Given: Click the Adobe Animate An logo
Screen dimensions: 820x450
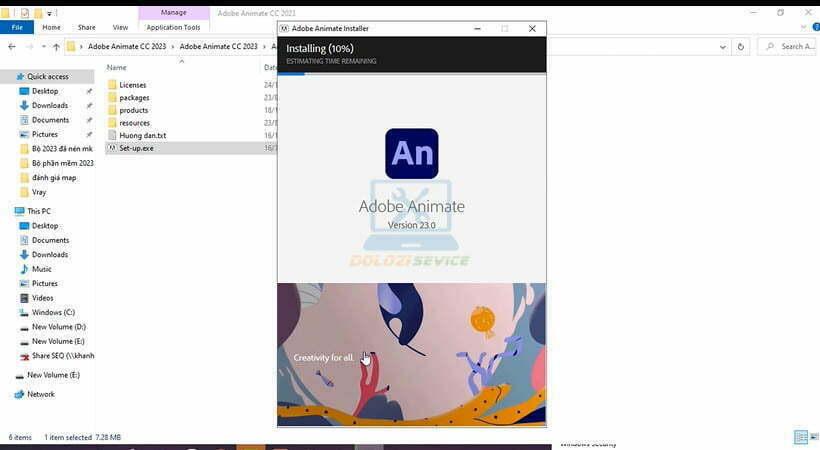Looking at the screenshot, I should click(x=412, y=153).
